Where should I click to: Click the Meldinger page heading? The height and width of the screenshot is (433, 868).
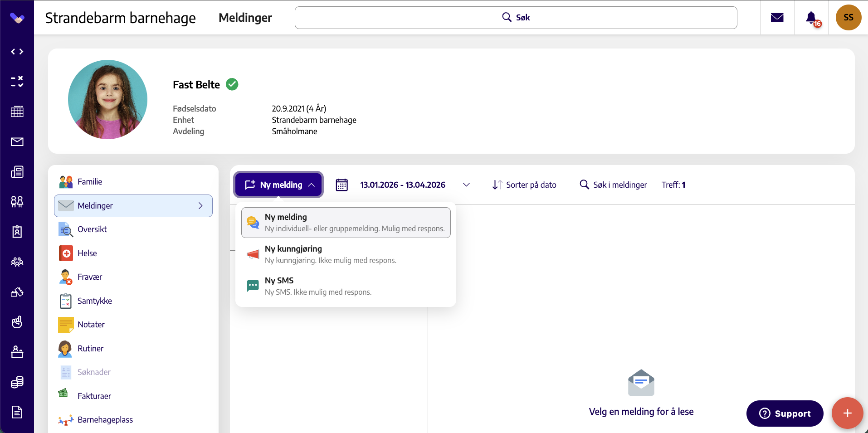coord(245,18)
